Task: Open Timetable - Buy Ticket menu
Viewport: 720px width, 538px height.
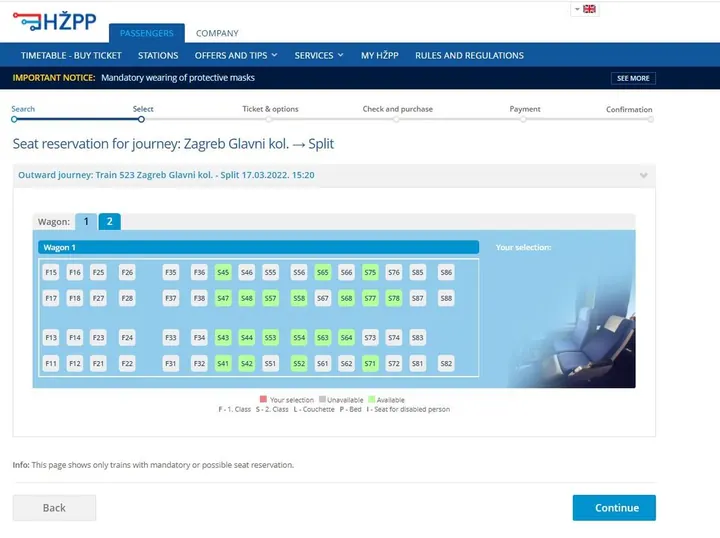Action: coord(71,56)
